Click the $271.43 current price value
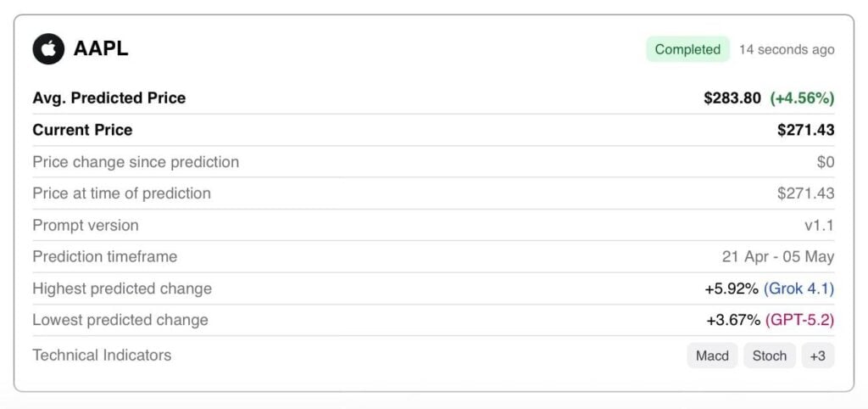868x409 pixels. tap(805, 130)
